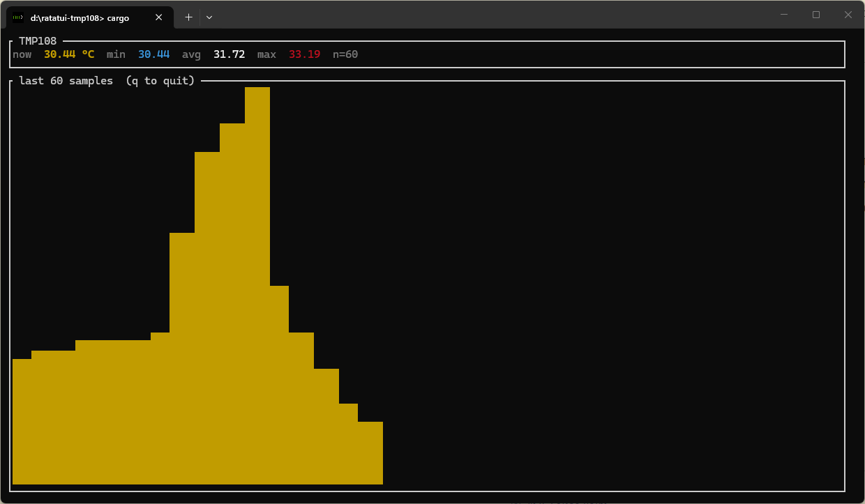Image resolution: width=865 pixels, height=504 pixels.
Task: Click the n=60 sample count
Action: coord(345,54)
